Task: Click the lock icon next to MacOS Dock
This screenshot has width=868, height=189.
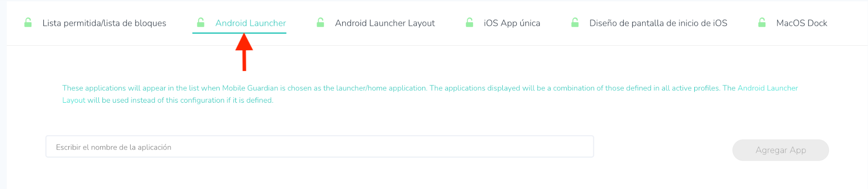Action: pyautogui.click(x=762, y=23)
